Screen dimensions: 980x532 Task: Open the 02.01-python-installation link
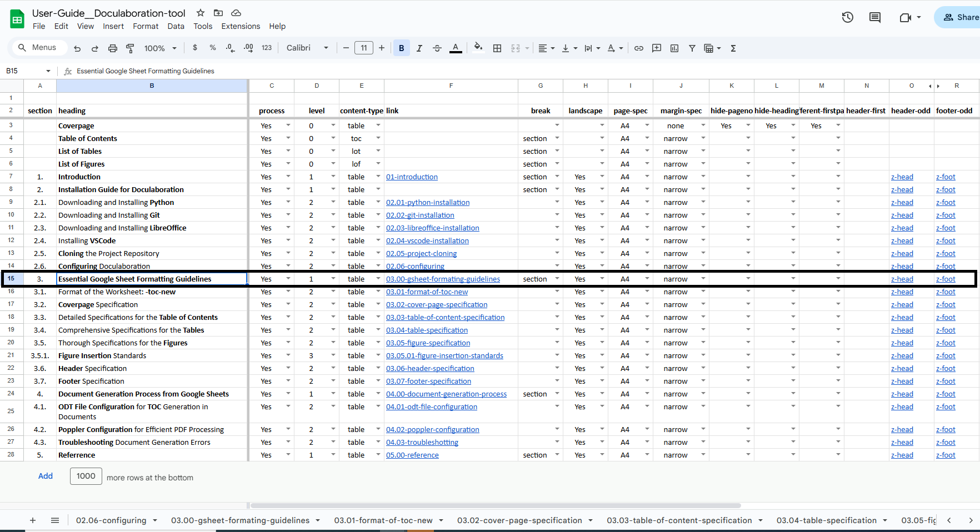pyautogui.click(x=428, y=202)
